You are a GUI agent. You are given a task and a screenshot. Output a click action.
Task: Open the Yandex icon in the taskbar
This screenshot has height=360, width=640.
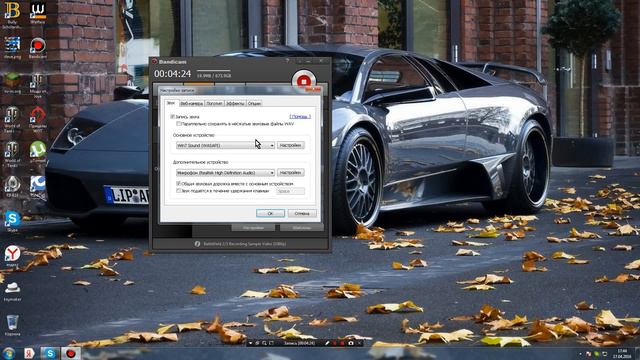[29, 353]
